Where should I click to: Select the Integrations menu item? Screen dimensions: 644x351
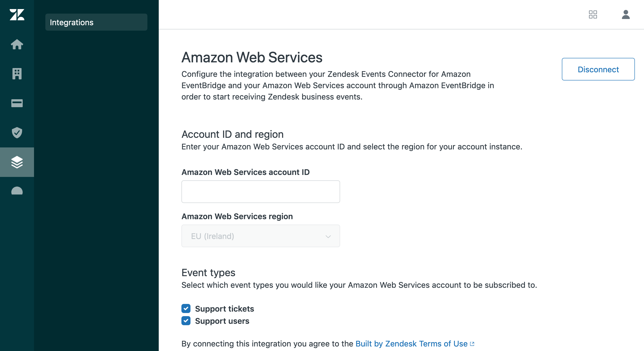tap(96, 22)
